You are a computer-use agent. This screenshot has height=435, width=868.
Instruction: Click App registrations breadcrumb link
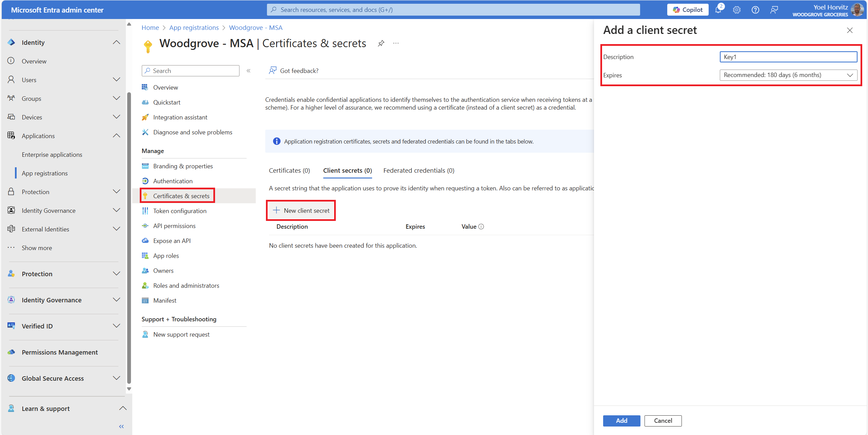pyautogui.click(x=194, y=27)
